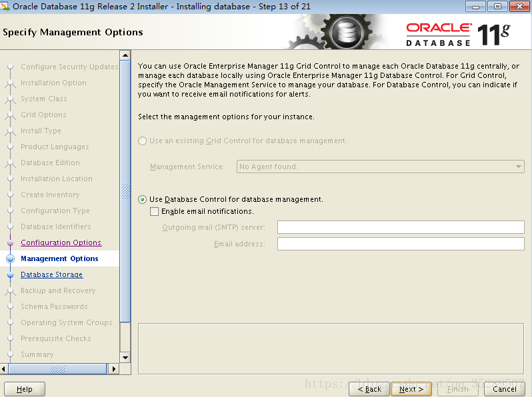This screenshot has width=532, height=397.
Task: Click the empty message area at bottom
Action: 331,348
